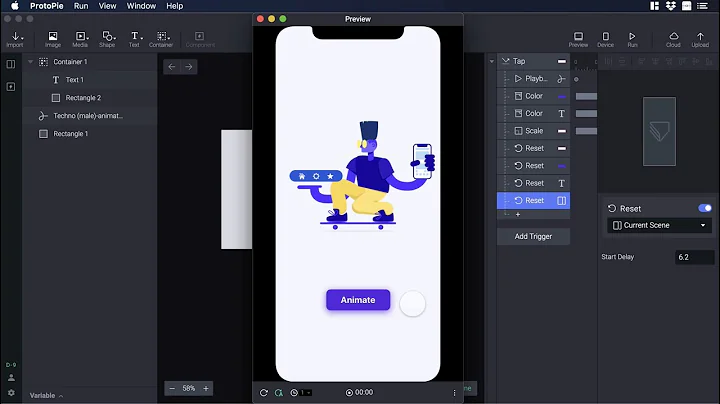
Task: Click the Device toolbar icon
Action: coord(605,39)
